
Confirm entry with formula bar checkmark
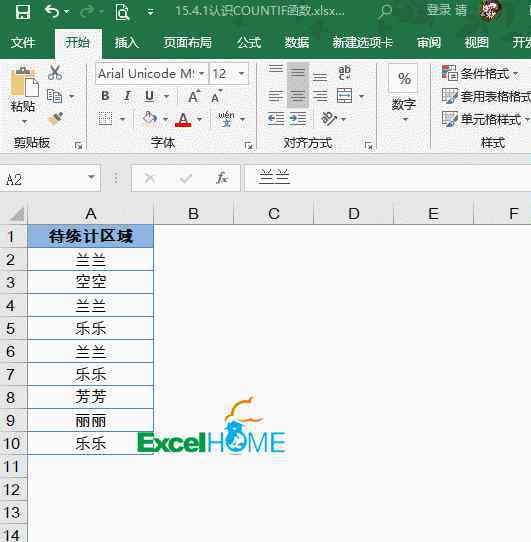click(x=186, y=179)
